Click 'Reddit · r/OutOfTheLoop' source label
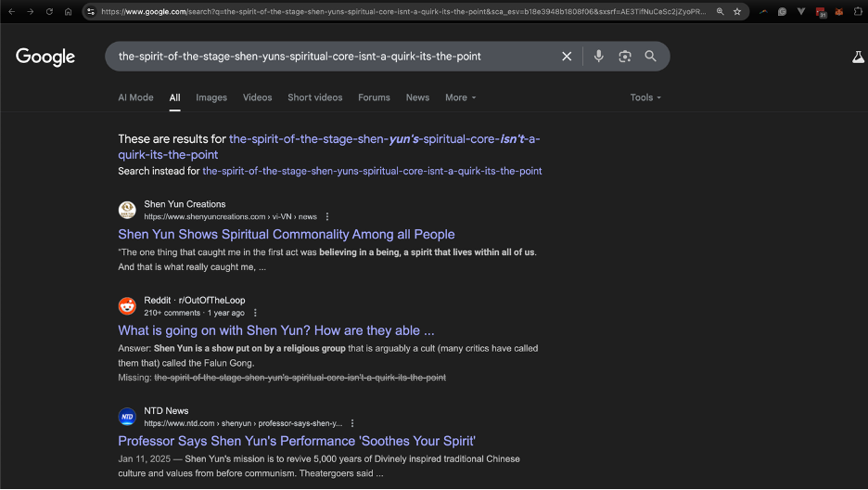868x490 pixels. coord(195,300)
